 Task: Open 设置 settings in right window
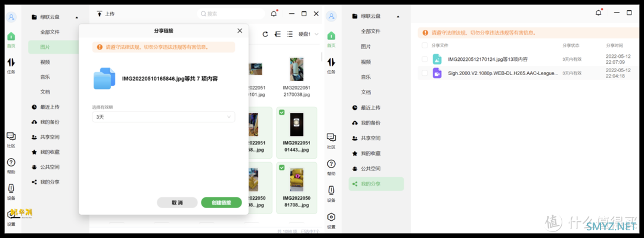tap(331, 221)
